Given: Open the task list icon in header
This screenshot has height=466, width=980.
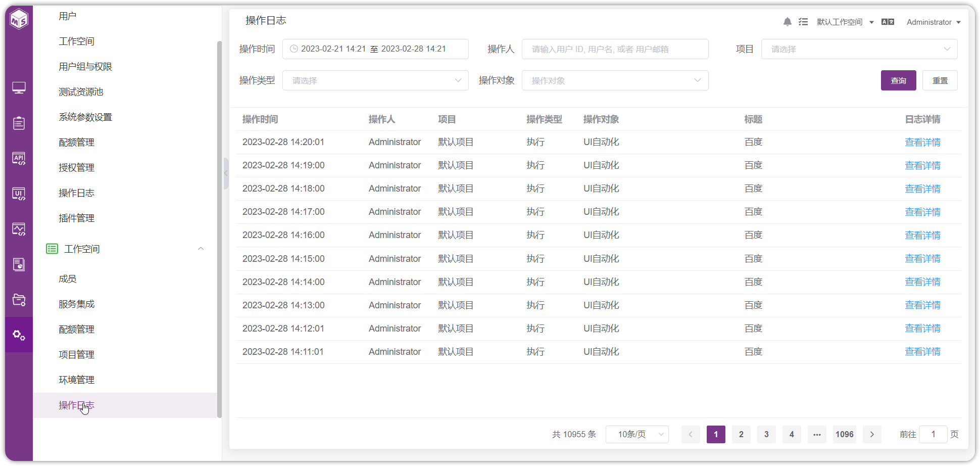Looking at the screenshot, I should click(803, 22).
